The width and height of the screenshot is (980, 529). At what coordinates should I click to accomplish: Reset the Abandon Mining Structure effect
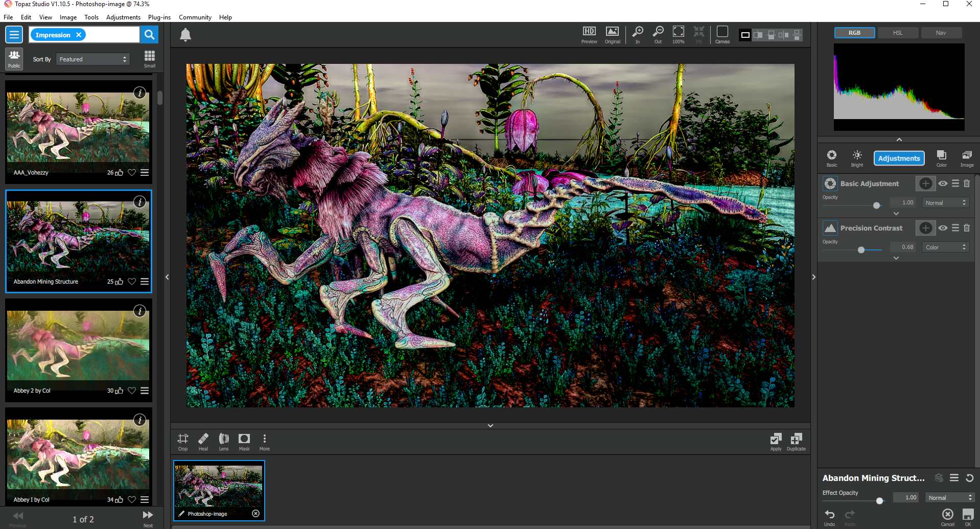970,478
